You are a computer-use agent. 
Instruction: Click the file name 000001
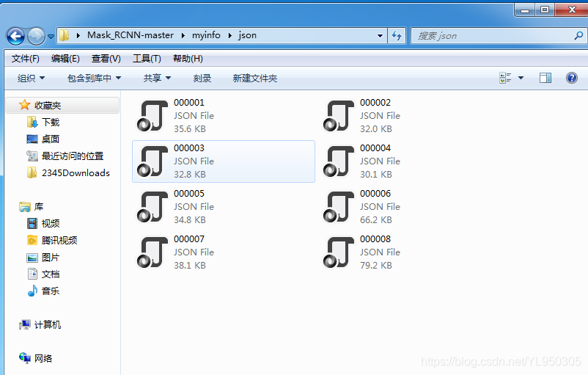tap(189, 103)
